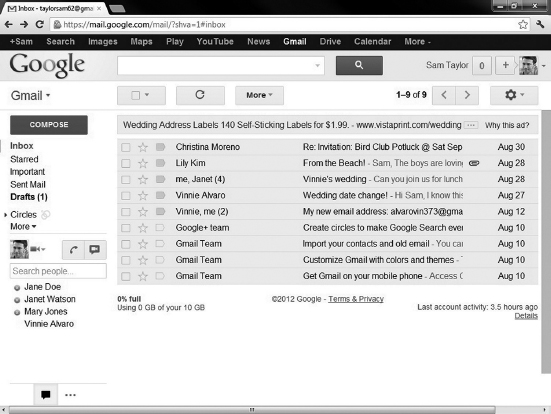
Task: Toggle importance marker on Vinnie Alvaro email
Action: point(160,195)
